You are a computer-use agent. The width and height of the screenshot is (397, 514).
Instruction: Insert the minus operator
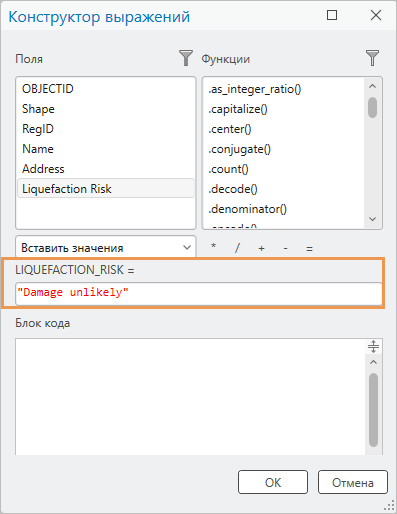(285, 248)
